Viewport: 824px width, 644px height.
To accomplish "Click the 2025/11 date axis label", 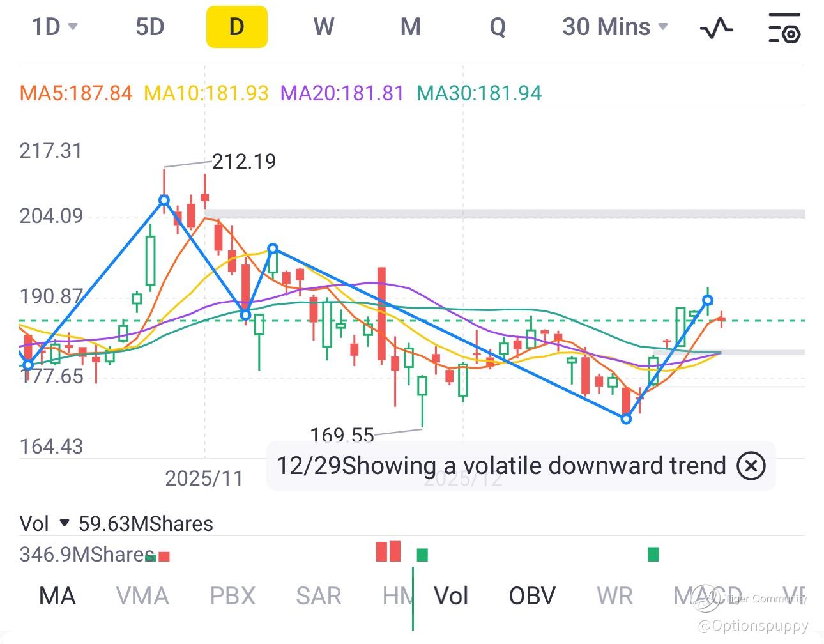I will [204, 478].
